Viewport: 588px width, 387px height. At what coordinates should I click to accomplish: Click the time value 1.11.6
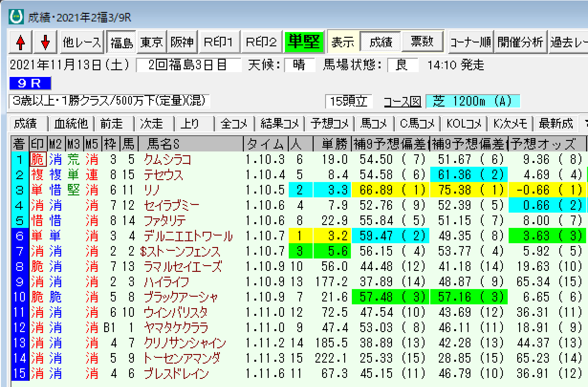(x=265, y=374)
